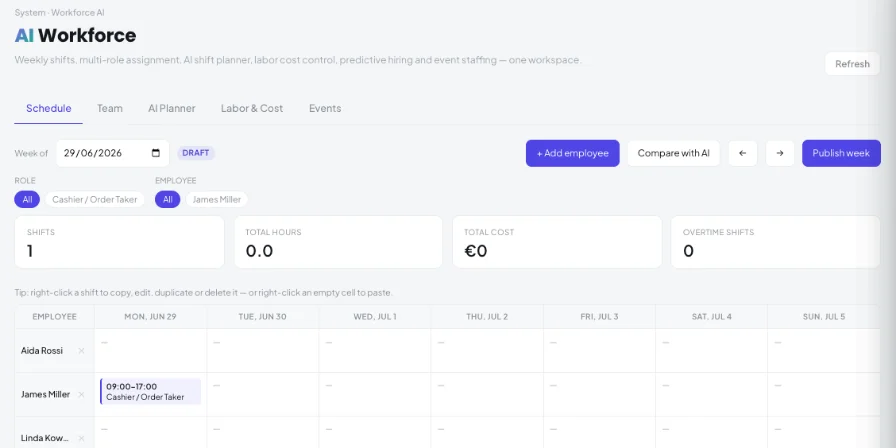The image size is (896, 448).
Task: Click Aida Rossi's empty Monday cell
Action: 150,351
